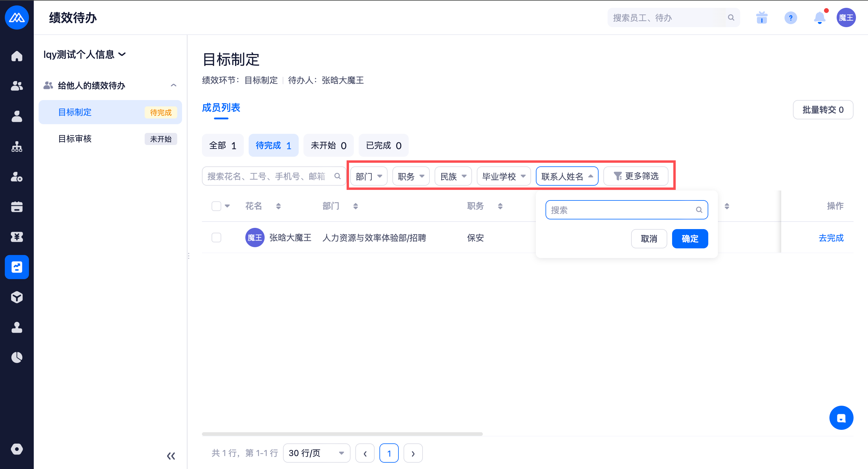Screen dimensions: 868x469
Task: Click the pie chart reports sidebar icon
Action: coord(17,357)
